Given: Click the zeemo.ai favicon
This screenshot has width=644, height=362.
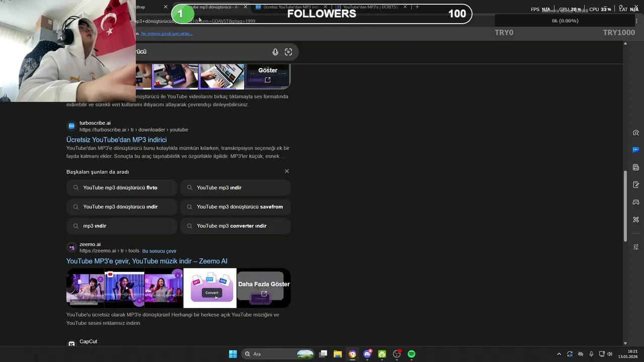Looking at the screenshot, I should click(71, 247).
